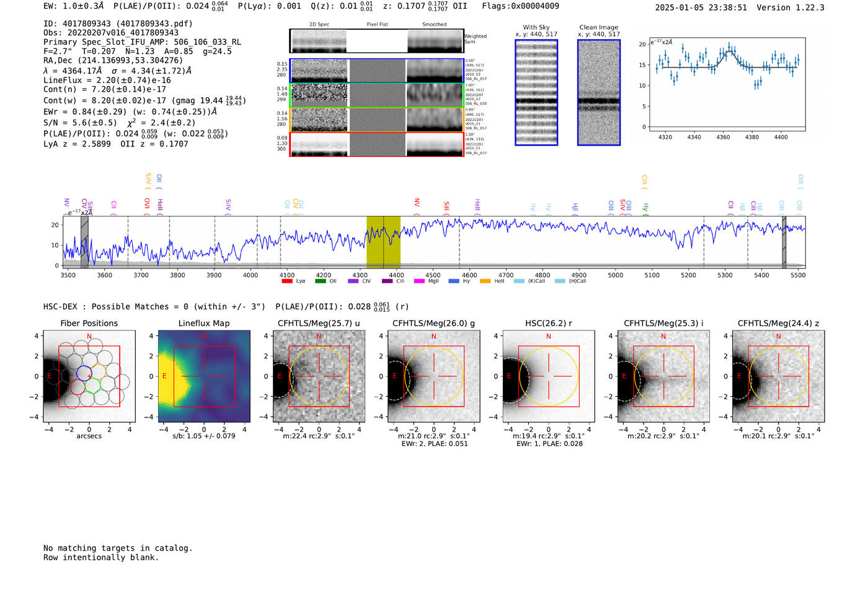The width and height of the screenshot is (868, 591).
Task: Click the ID: 4017809343 line
Action: click(118, 24)
